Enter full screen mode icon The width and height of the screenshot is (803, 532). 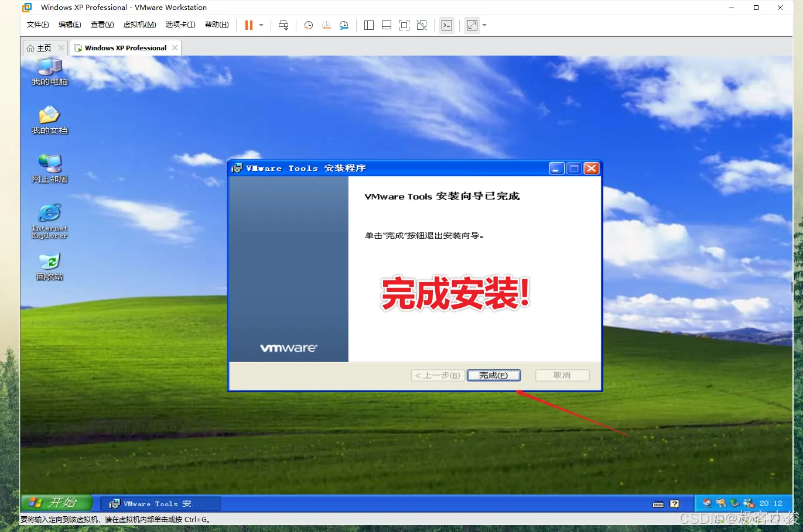coord(404,25)
